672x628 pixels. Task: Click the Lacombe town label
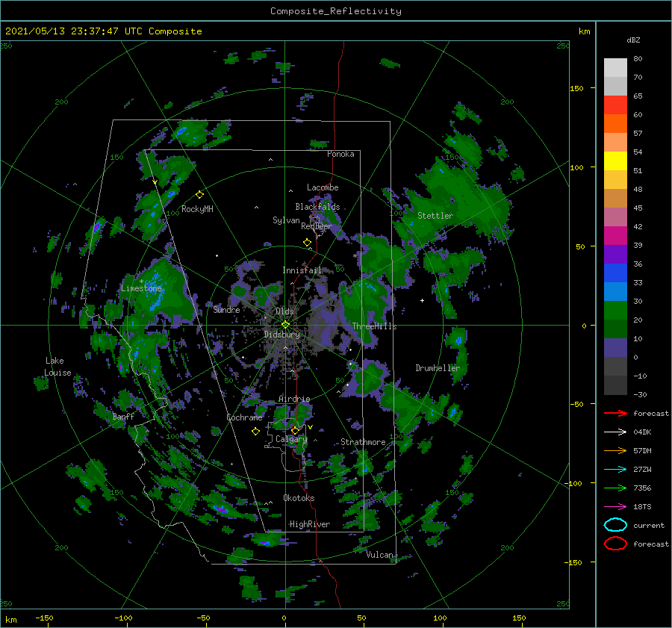point(323,187)
